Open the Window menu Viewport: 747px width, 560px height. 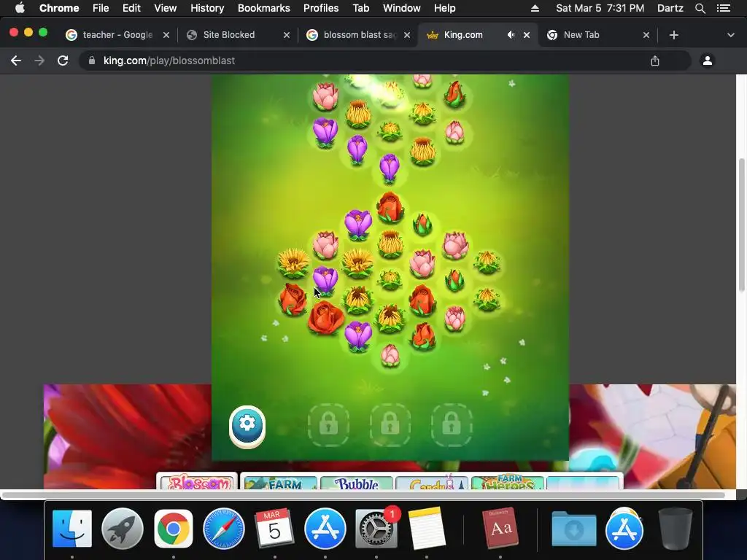[x=402, y=8]
